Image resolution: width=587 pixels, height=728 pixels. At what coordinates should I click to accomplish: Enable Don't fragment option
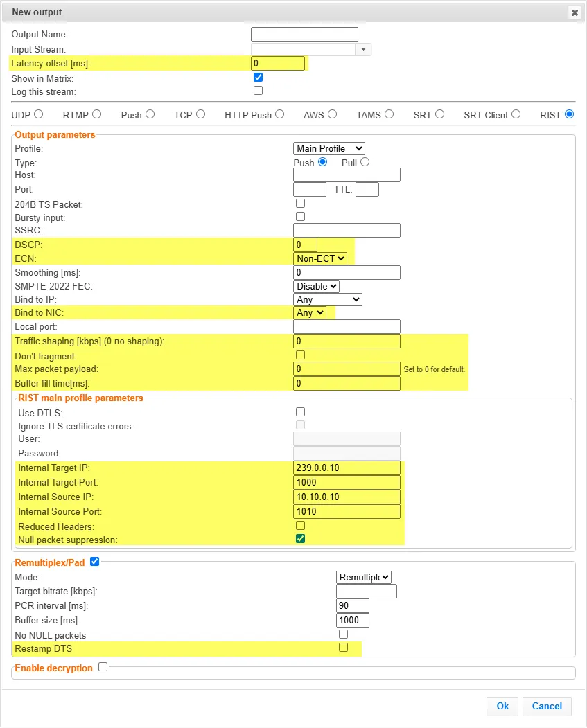[x=301, y=355]
